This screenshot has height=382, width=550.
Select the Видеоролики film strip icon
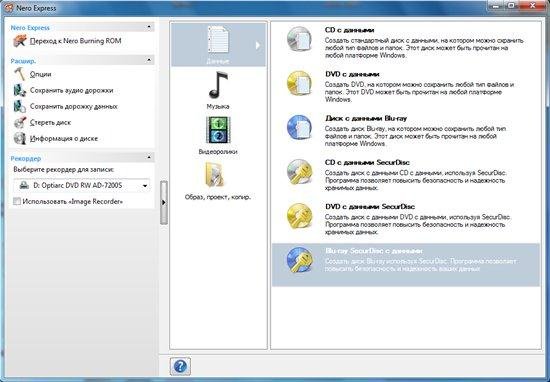[218, 130]
